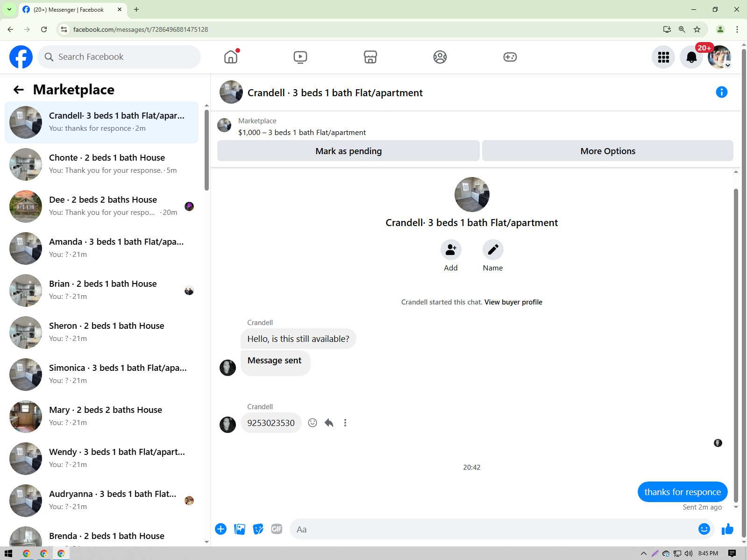Open the taskbar volume control

point(689,553)
